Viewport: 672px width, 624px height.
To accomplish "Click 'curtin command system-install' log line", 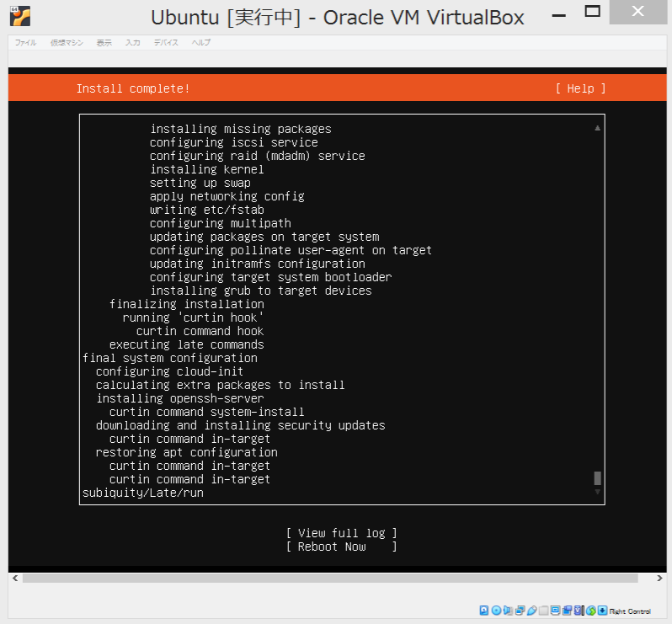I will 206,413.
